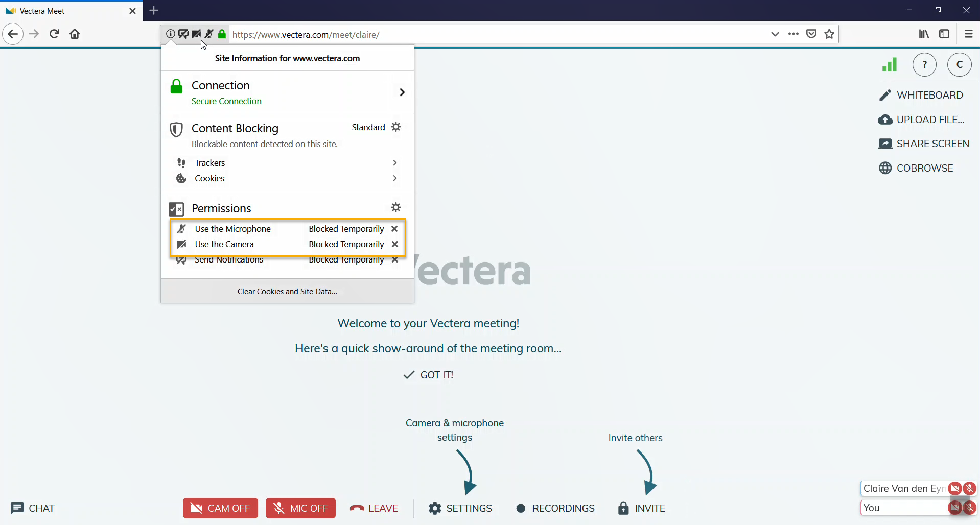
Task: Click the camera blocked icon in address bar
Action: 196,34
